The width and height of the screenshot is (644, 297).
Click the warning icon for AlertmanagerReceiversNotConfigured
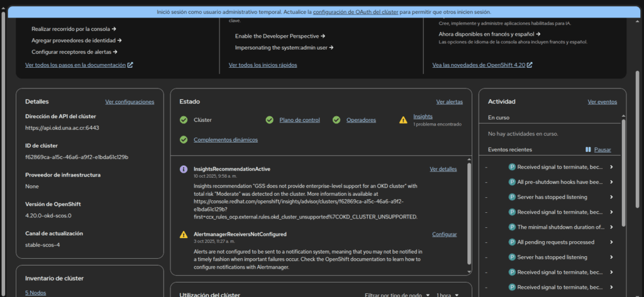184,235
